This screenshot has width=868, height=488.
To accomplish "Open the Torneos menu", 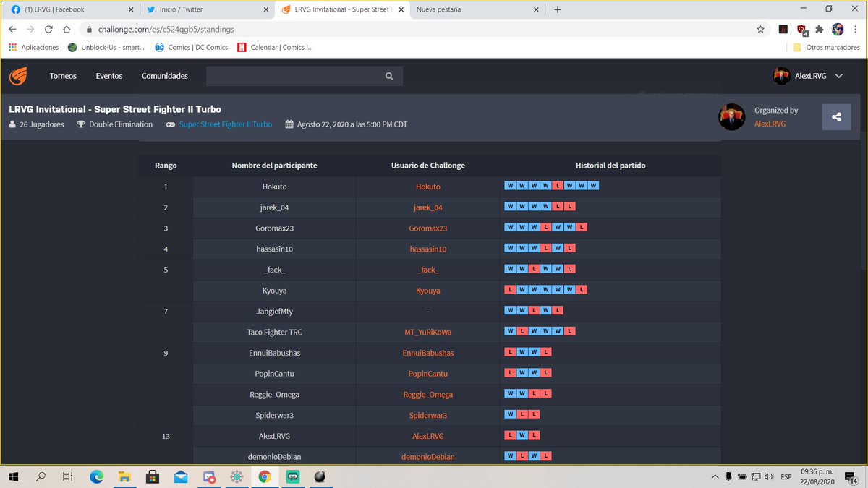I will (x=63, y=76).
